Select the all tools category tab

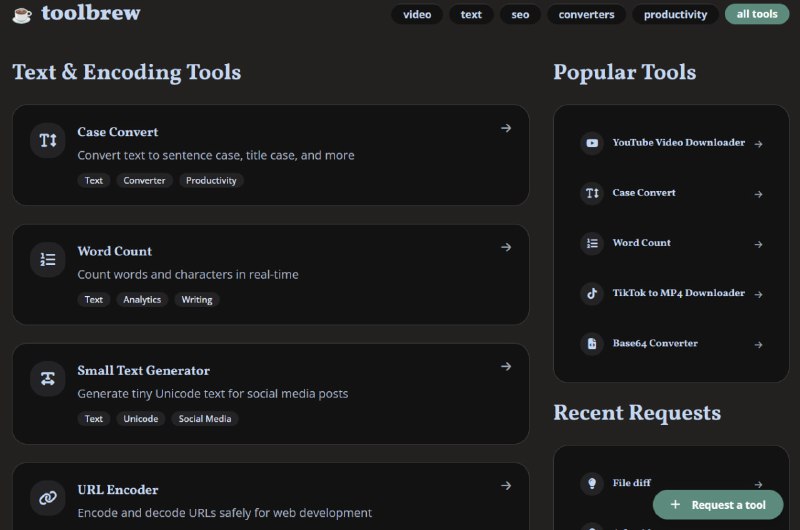pyautogui.click(x=756, y=15)
